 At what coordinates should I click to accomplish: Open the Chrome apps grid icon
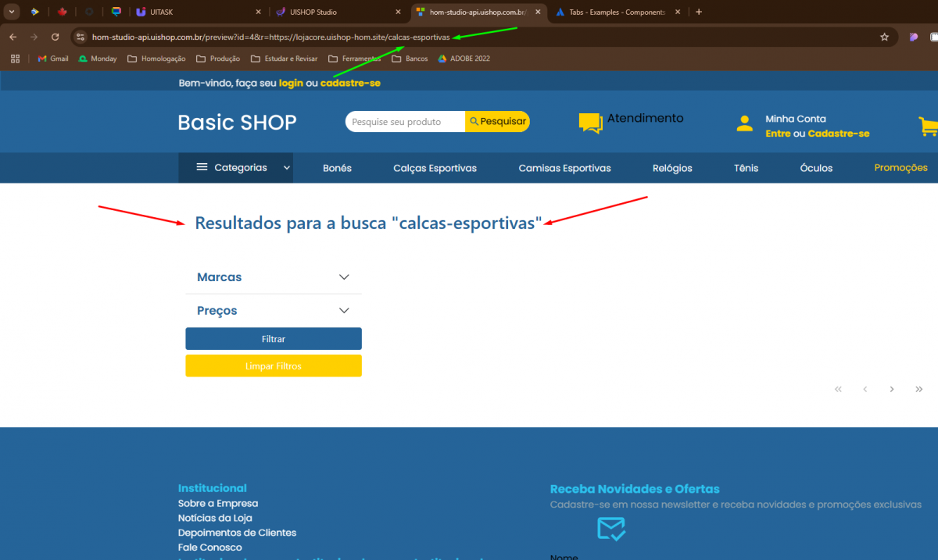15,59
